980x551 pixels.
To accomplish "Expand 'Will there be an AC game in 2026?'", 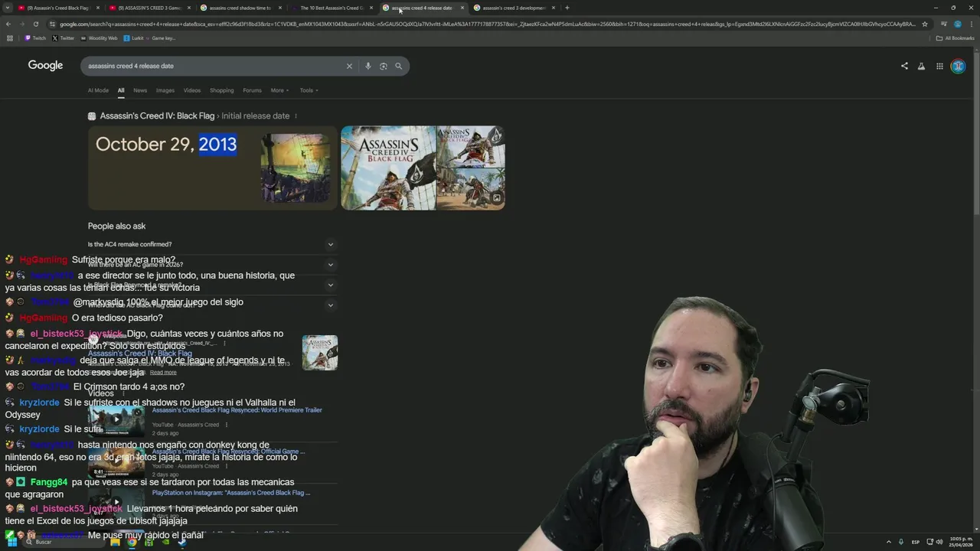I will (212, 265).
